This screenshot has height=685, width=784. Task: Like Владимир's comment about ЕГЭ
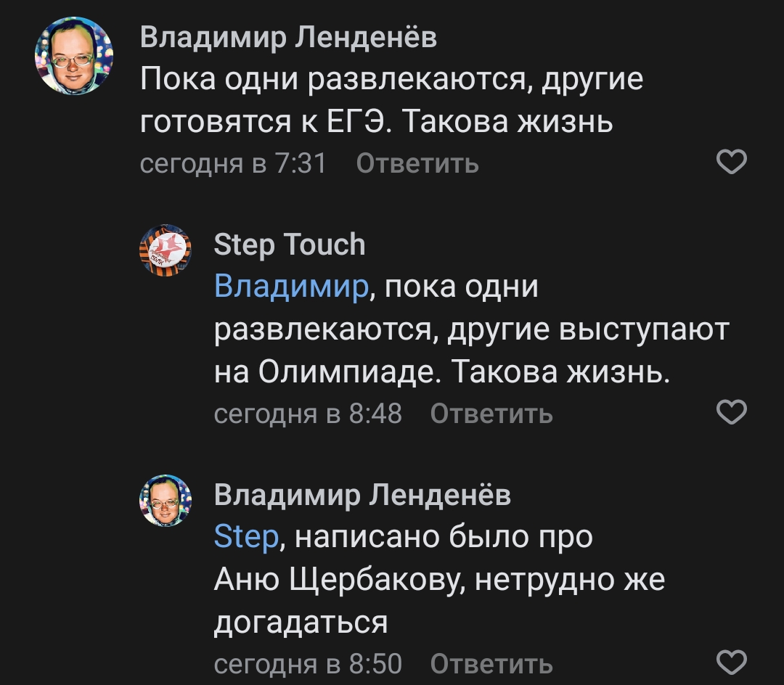coord(731,163)
